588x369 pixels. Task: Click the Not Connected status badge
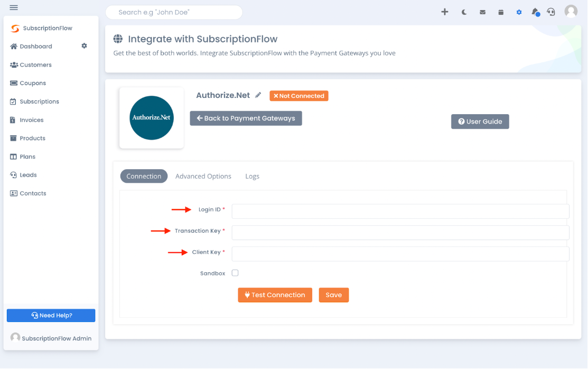299,96
